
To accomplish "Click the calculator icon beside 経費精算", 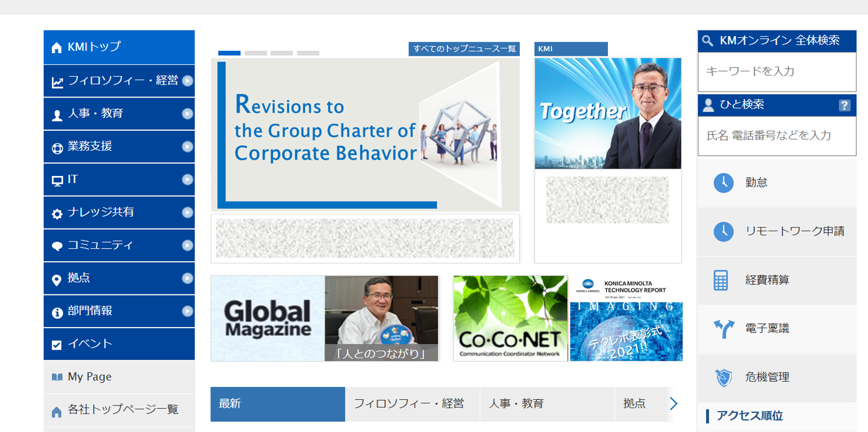I will (721, 280).
